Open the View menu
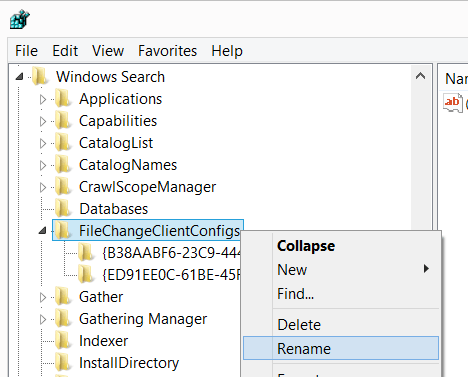This screenshot has width=468, height=377. click(108, 51)
